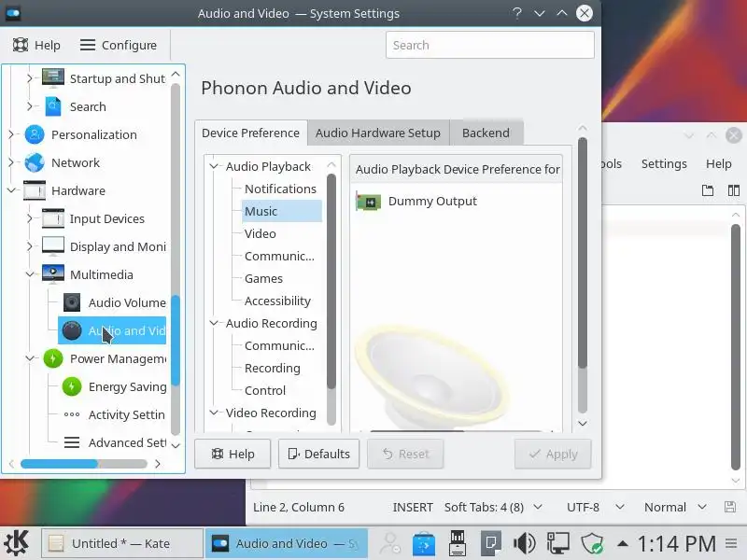Open the Help menu button in toolbar
Screen dimensions: 747x560
coord(36,45)
